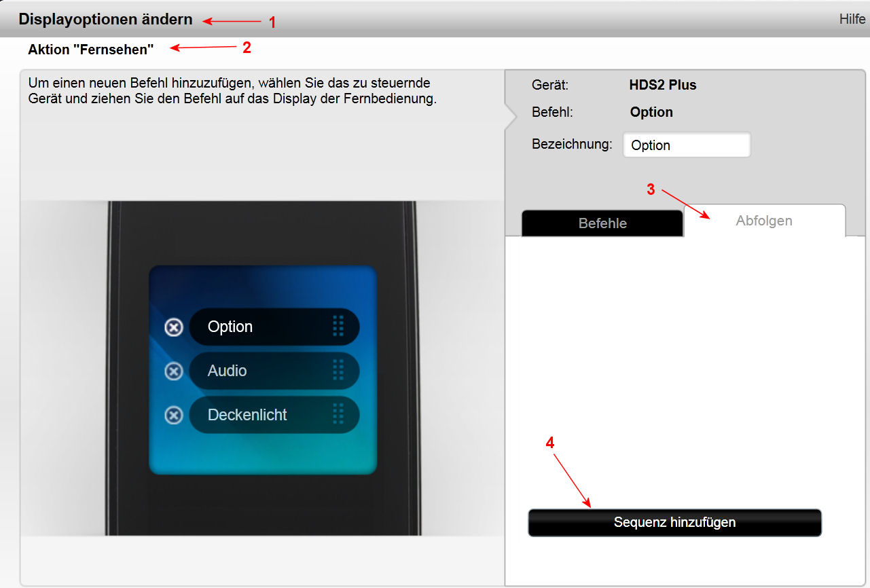Switch to the Befehle tab
Image resolution: width=870 pixels, height=588 pixels.
[x=602, y=223]
